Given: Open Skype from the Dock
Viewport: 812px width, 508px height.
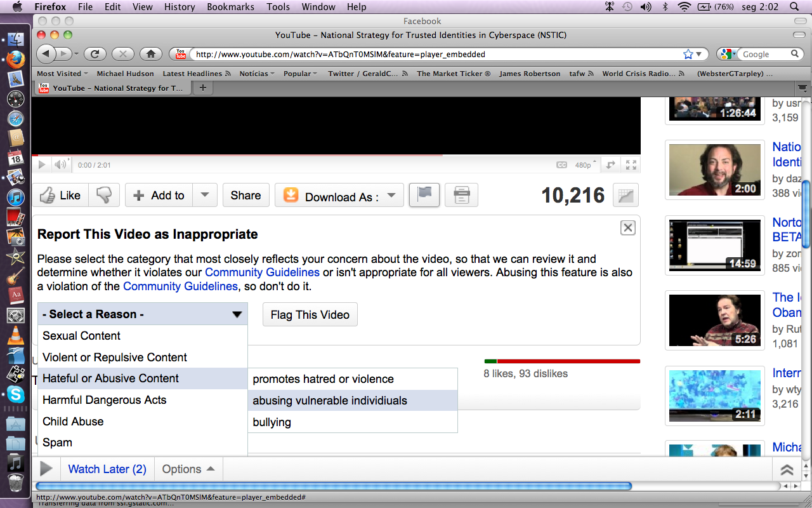Looking at the screenshot, I should [16, 394].
